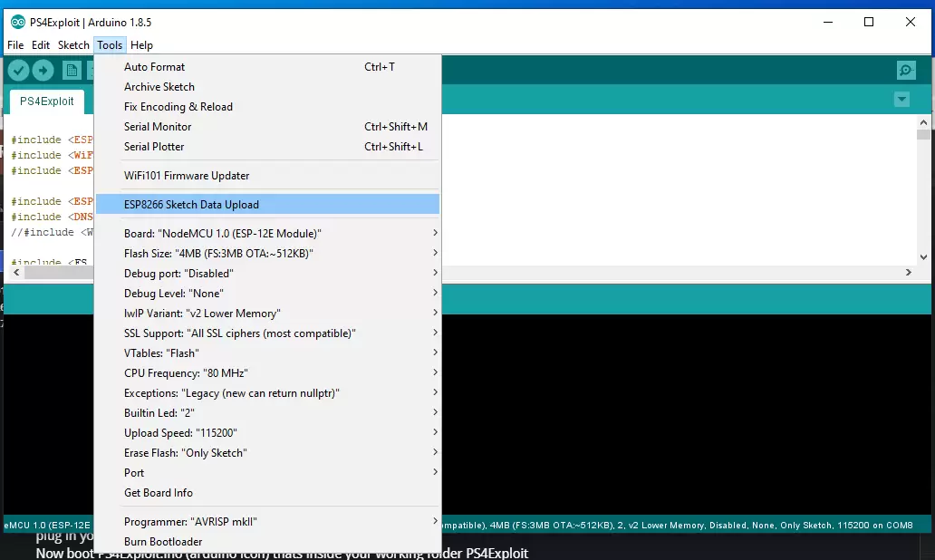Open the tab options dropdown arrow
935x560 pixels.
click(901, 100)
